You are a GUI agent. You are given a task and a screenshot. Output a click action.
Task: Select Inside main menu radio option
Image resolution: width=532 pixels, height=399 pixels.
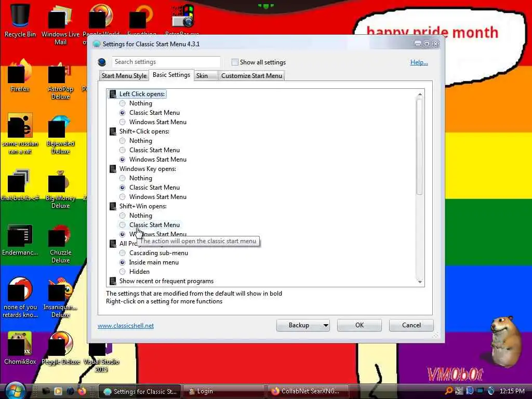(x=123, y=262)
